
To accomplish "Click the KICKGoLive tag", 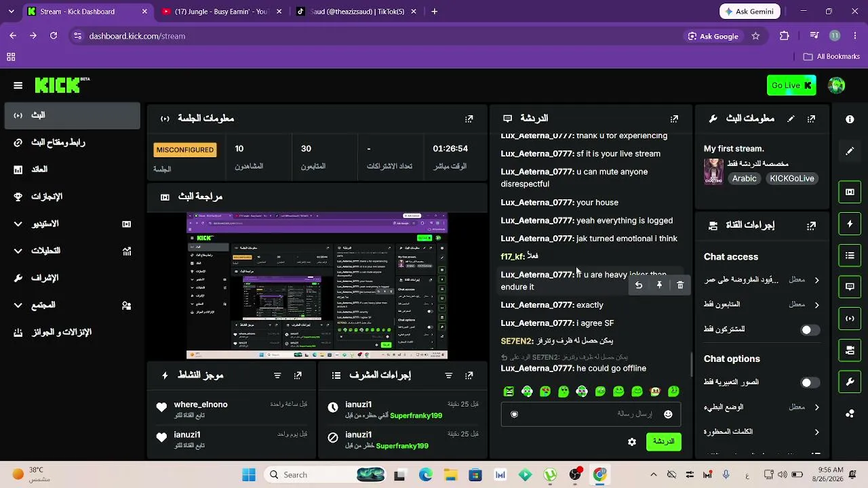I will pos(792,179).
